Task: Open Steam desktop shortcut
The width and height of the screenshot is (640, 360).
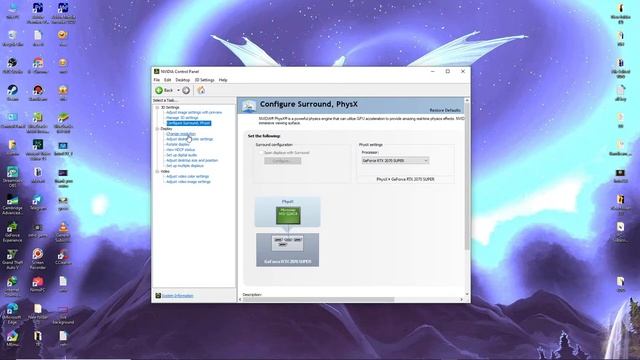Action: (12, 93)
